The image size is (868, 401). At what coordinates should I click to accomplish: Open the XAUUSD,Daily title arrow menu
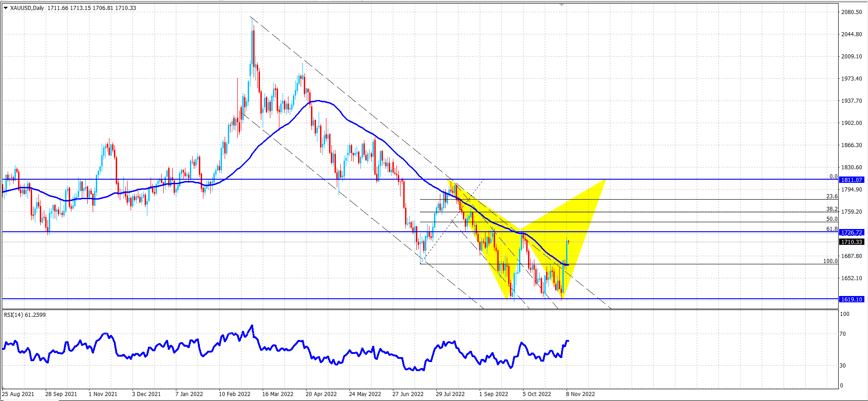tap(5, 8)
